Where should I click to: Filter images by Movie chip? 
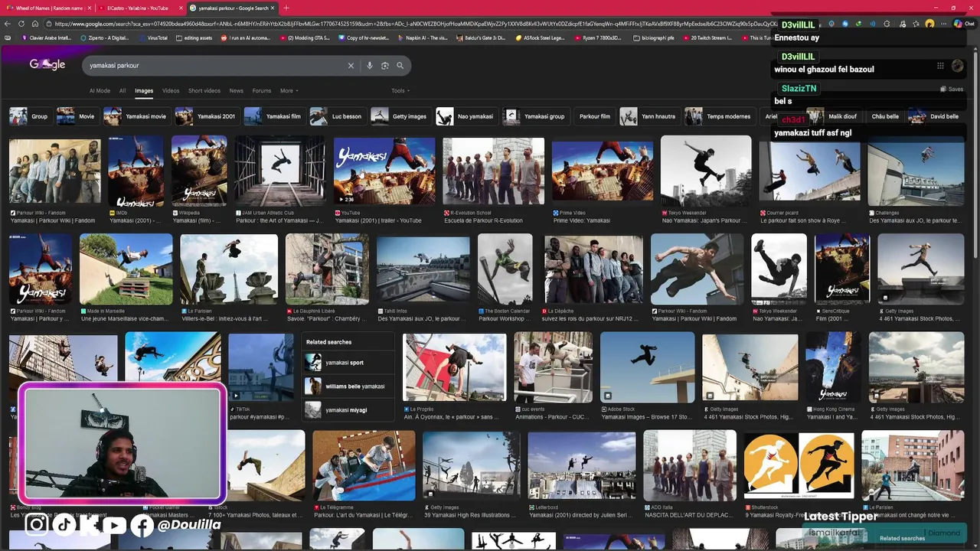(x=76, y=116)
